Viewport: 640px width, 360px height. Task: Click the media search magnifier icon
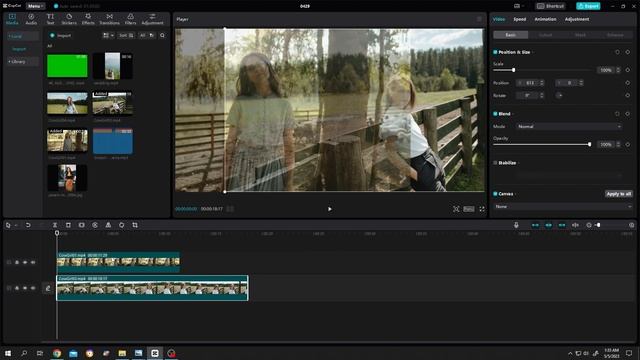162,36
